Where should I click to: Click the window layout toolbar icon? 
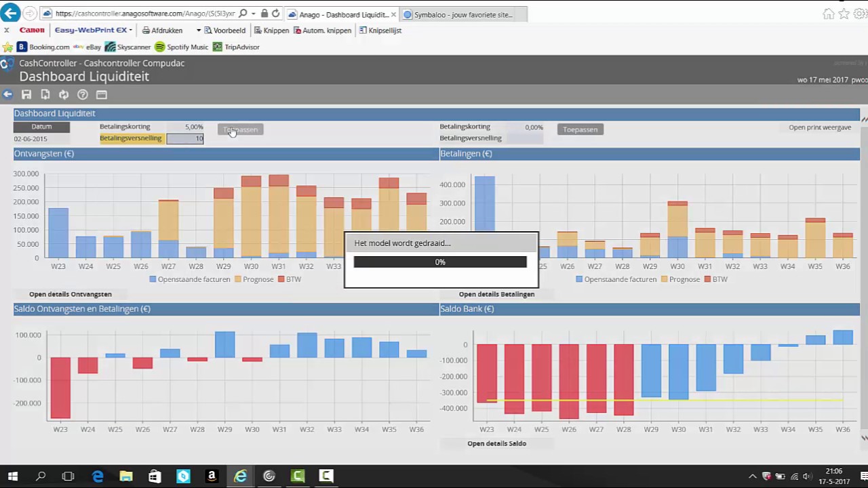pyautogui.click(x=102, y=95)
